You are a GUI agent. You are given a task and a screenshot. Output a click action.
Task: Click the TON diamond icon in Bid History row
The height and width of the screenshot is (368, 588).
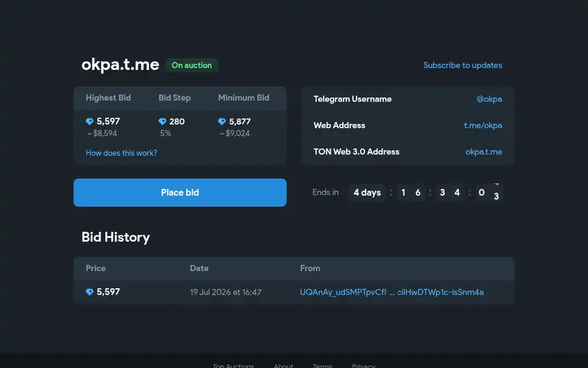[x=89, y=292]
